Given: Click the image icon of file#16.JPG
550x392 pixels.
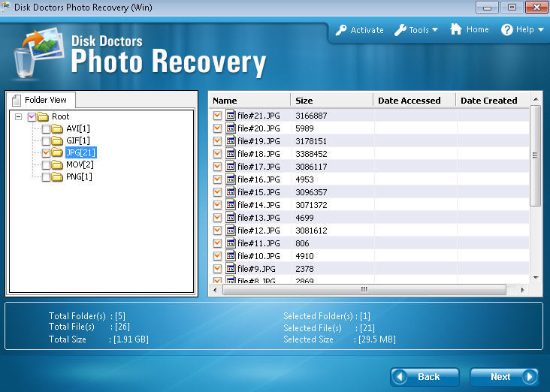Looking at the screenshot, I should [231, 179].
